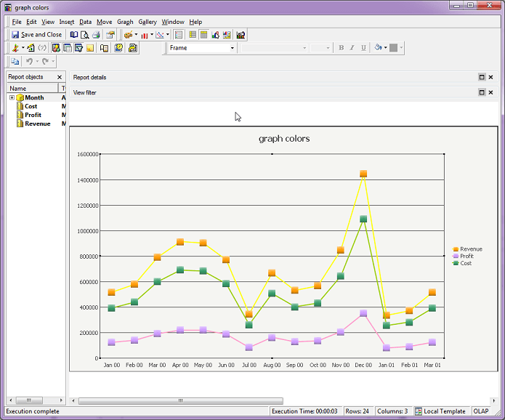
Task: Click the copy icon in bottom toolbar
Action: click(x=15, y=62)
